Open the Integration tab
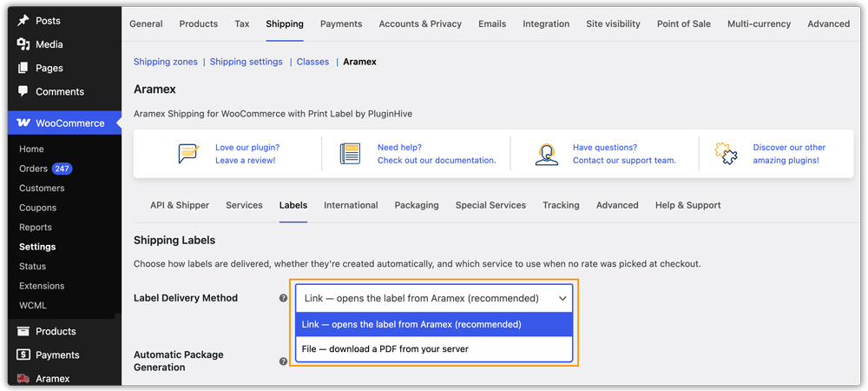868x391 pixels. click(x=546, y=23)
